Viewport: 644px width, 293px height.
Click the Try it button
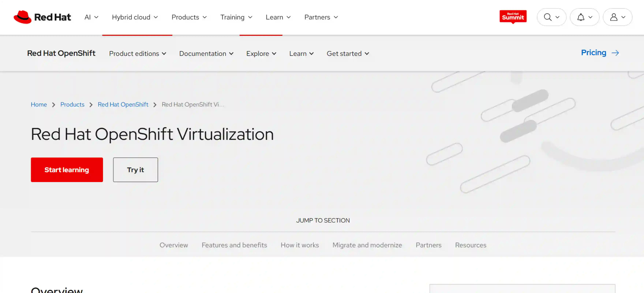pos(135,170)
